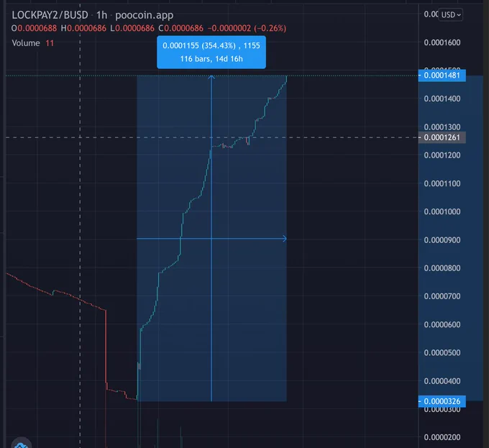Click the 0.0001000 price axis tick
This screenshot has width=489, height=448.
point(442,211)
